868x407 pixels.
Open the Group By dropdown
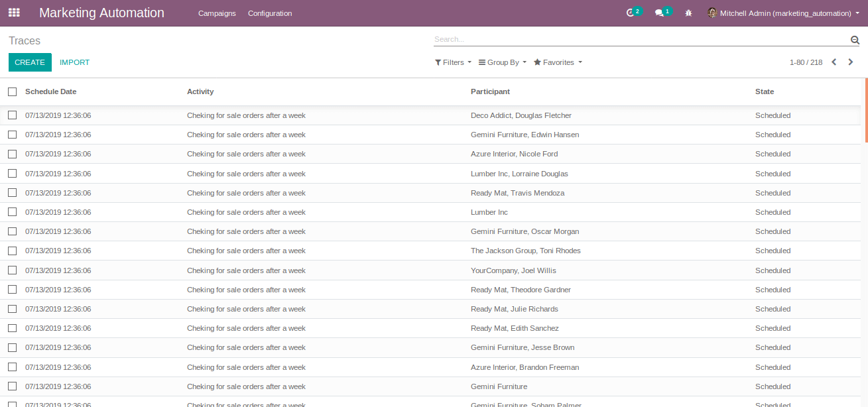[x=502, y=62]
